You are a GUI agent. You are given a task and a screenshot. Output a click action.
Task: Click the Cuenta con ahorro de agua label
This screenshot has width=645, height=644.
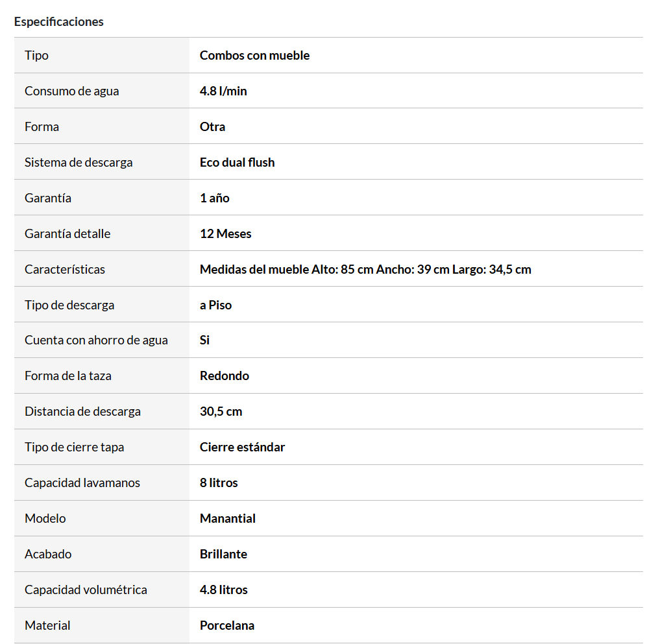[x=96, y=340]
